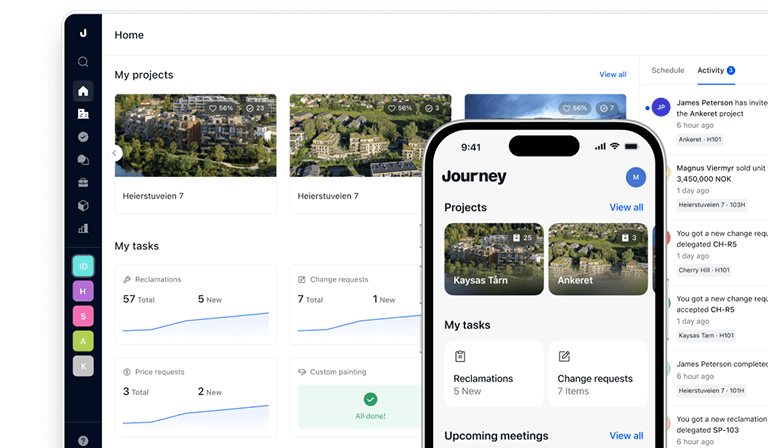768x448 pixels.
Task: Click the previous projects carousel arrow
Action: 115,153
